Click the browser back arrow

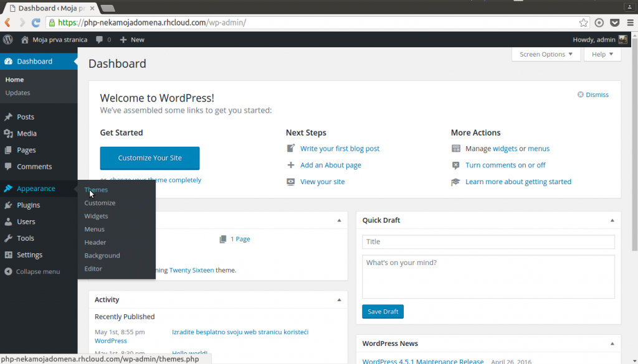click(x=7, y=23)
